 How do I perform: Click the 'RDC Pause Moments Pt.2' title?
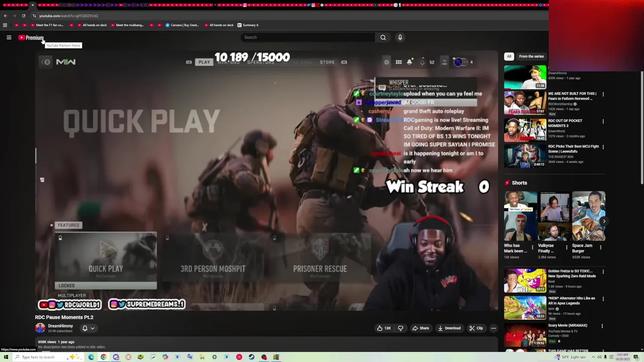tap(64, 317)
